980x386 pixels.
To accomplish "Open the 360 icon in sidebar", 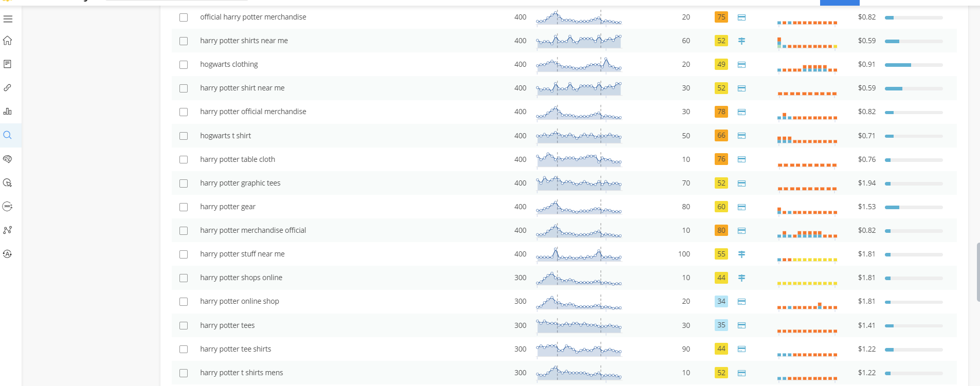I will [8, 207].
